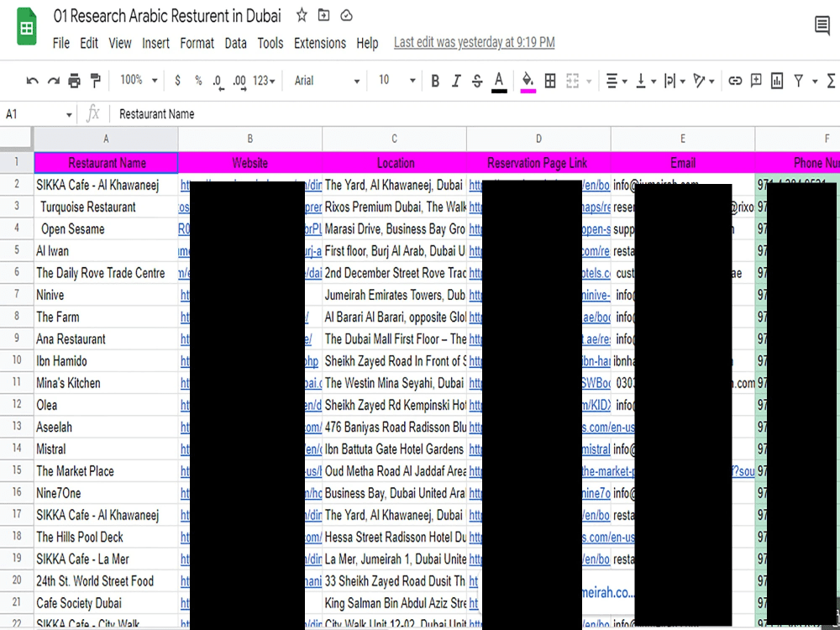The width and height of the screenshot is (840, 630).
Task: Select column A header
Action: pyautogui.click(x=106, y=139)
